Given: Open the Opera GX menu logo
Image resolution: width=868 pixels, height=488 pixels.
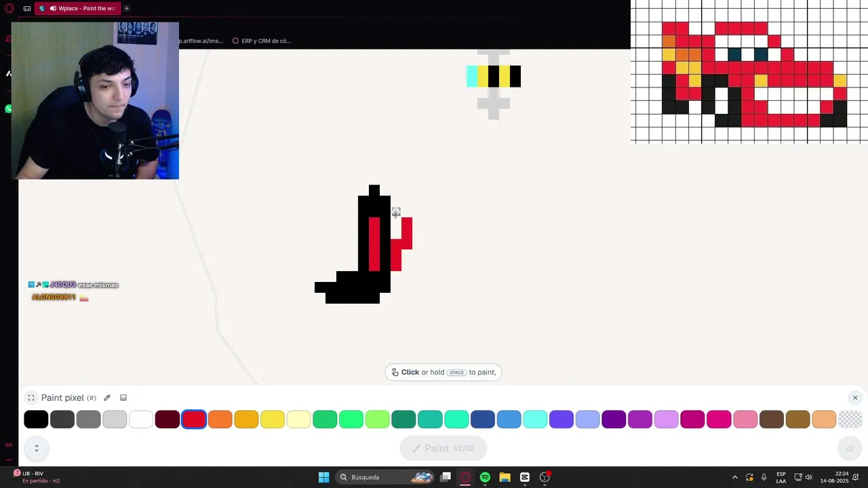Looking at the screenshot, I should tap(9, 8).
